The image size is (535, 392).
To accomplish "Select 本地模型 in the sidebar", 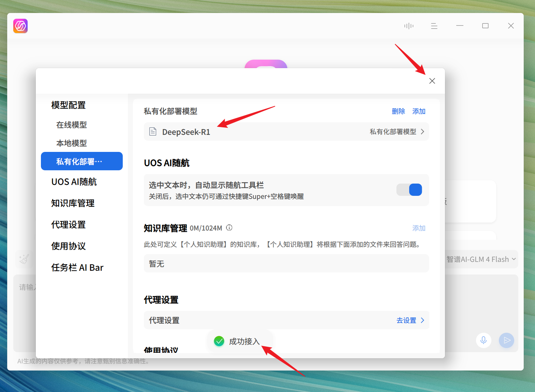I will (72, 143).
